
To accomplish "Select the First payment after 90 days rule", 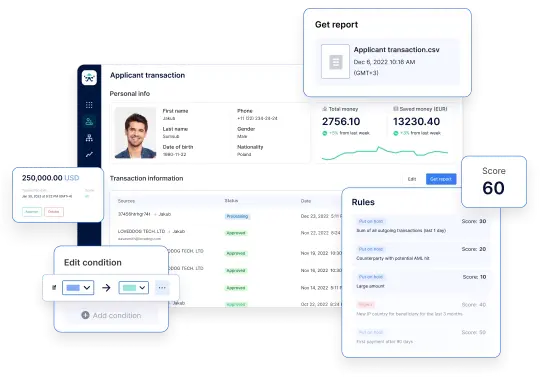I will click(421, 337).
